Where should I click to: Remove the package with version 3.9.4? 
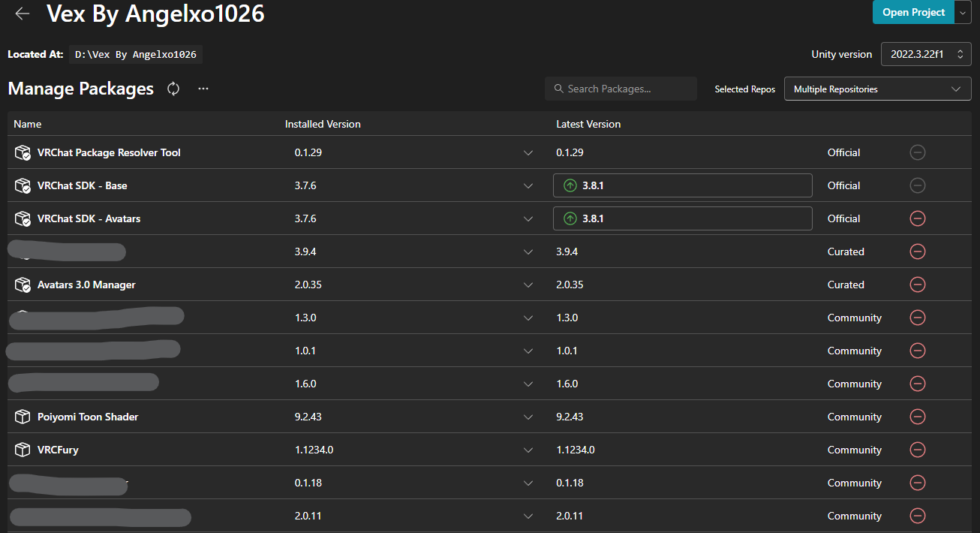pos(917,251)
